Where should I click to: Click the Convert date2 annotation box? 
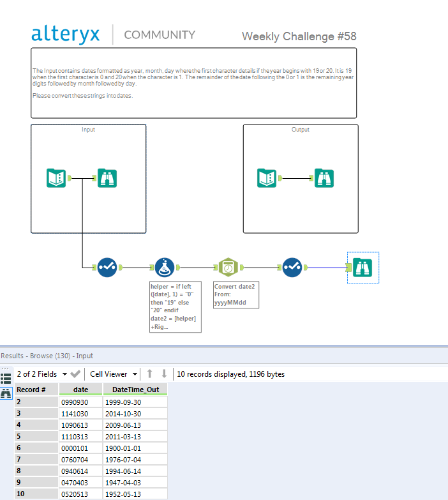(236, 294)
